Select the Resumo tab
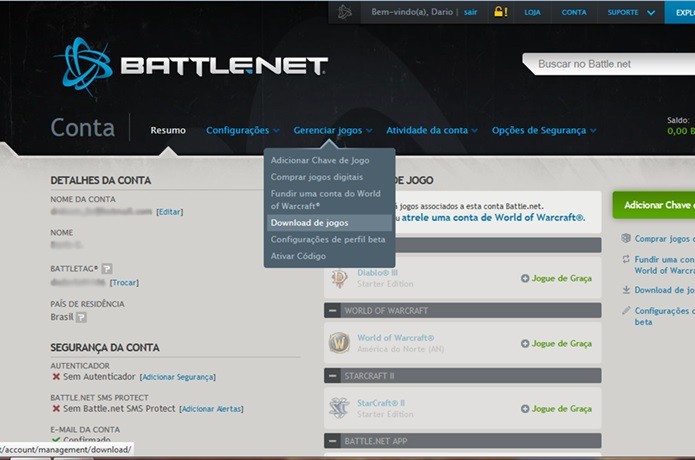The image size is (695, 460). click(x=168, y=130)
